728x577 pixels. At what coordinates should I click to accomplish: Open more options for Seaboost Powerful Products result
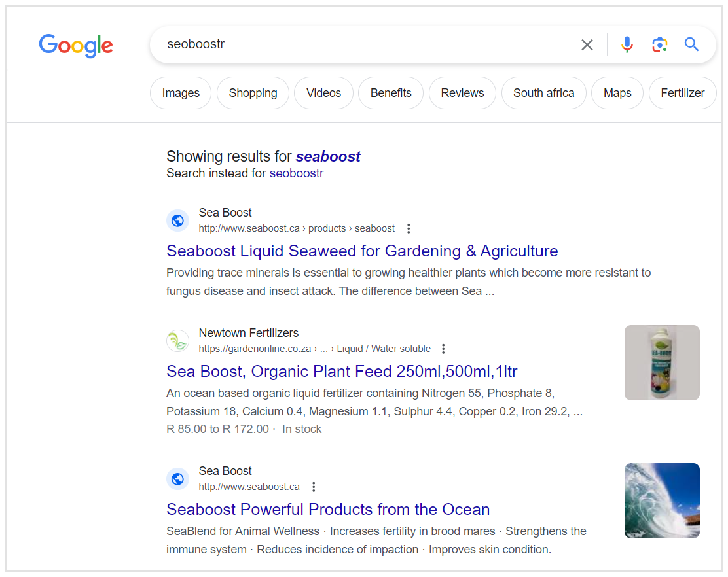314,487
